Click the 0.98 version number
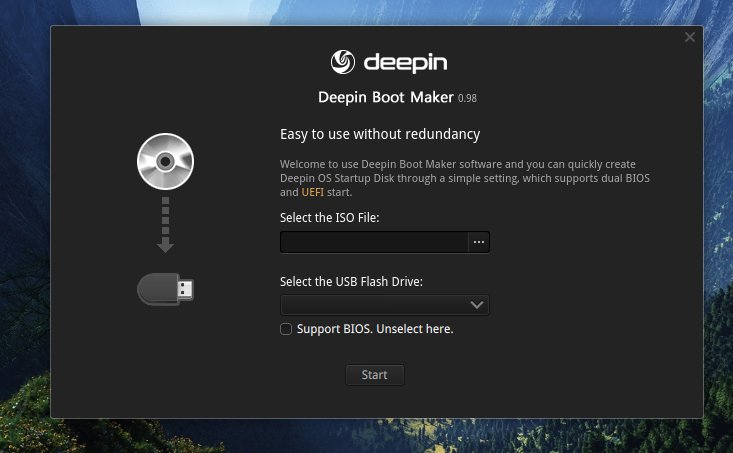 [467, 99]
